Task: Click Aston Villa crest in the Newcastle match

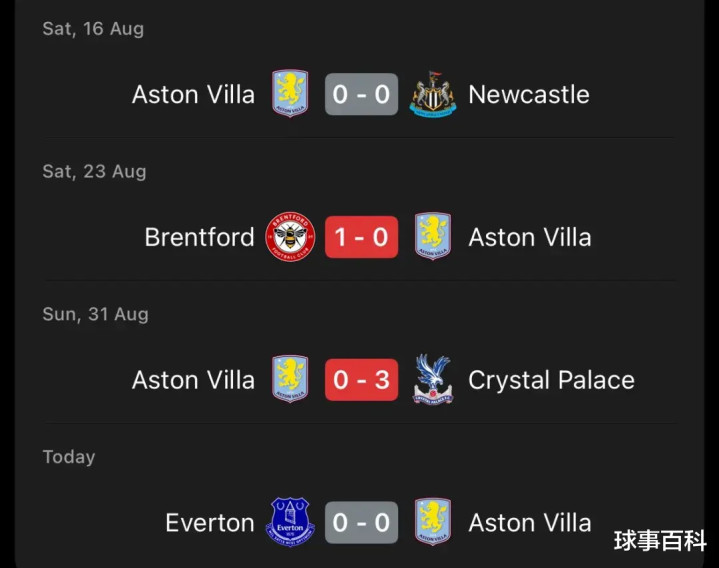Action: [x=290, y=94]
